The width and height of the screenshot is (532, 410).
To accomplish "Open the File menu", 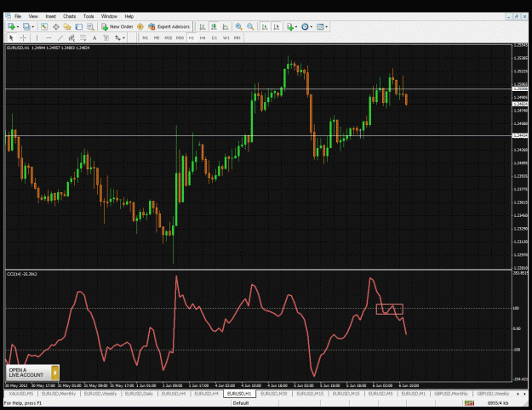I will [18, 16].
